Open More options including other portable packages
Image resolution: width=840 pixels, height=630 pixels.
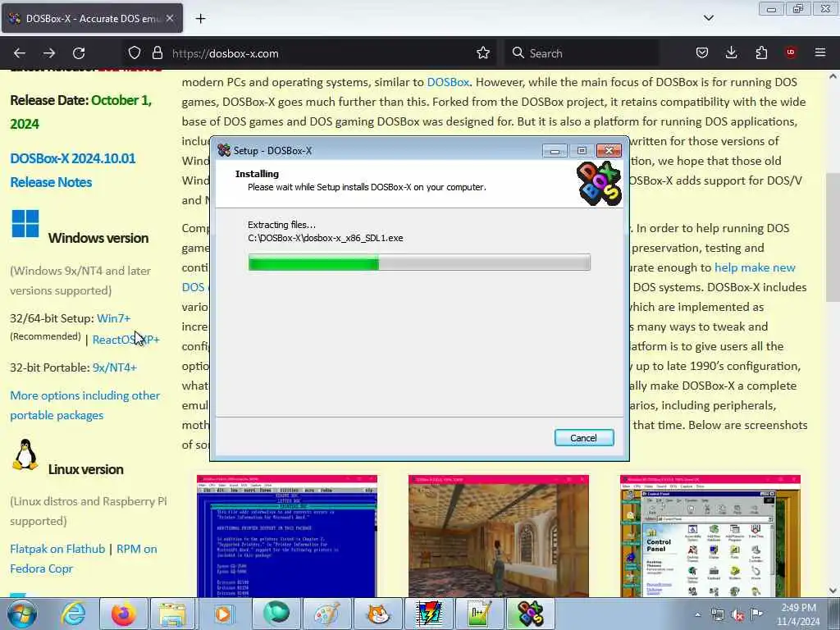(x=84, y=405)
